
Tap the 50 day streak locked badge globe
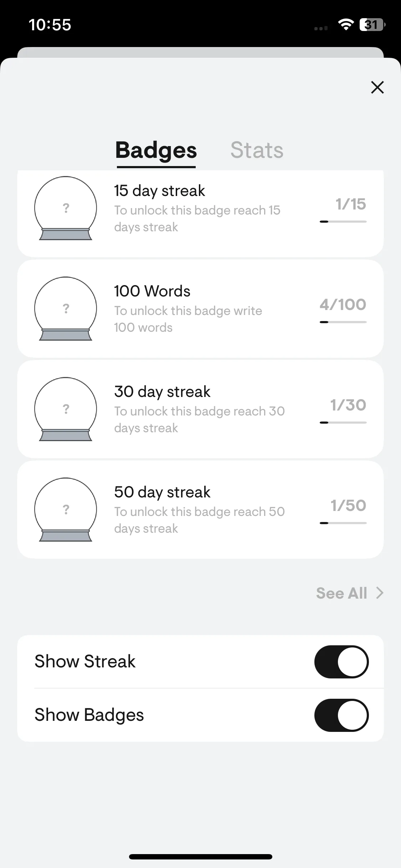coord(66,510)
